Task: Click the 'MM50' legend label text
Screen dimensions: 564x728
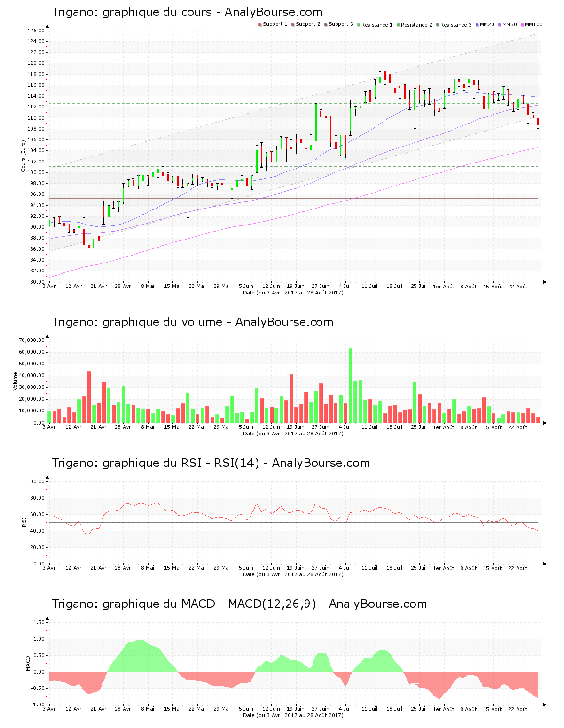Action: point(509,24)
